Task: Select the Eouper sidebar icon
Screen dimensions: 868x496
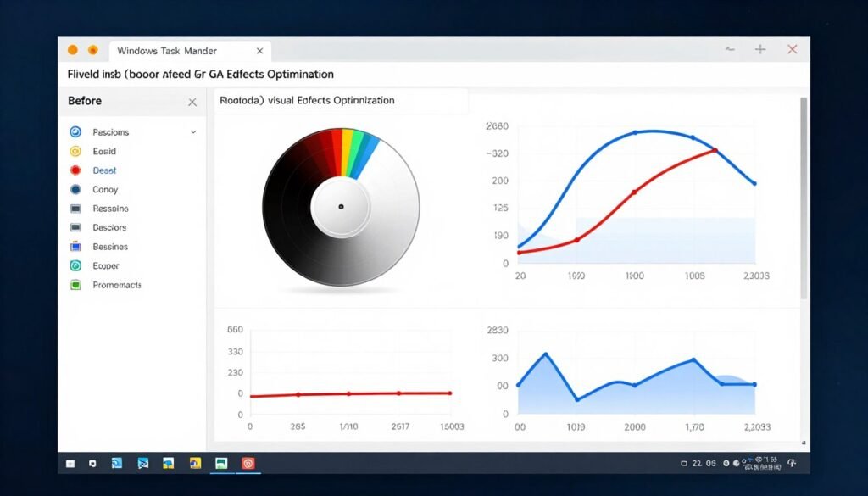Action: (76, 265)
